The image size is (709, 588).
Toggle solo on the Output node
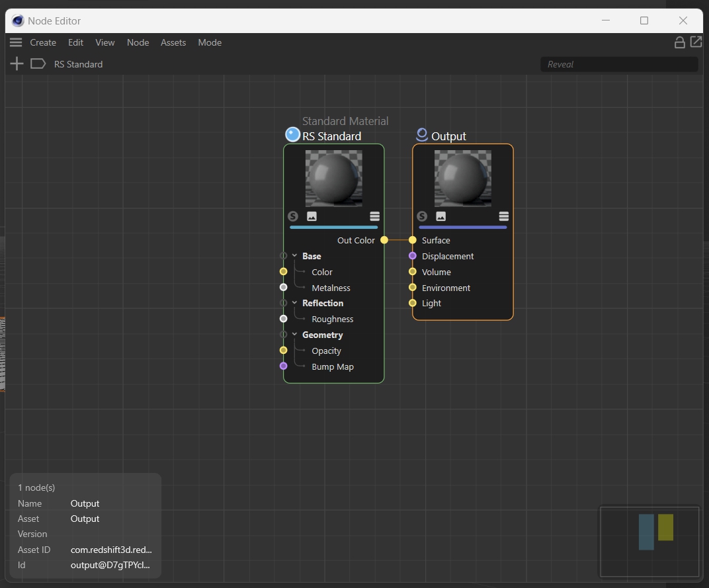[x=422, y=216]
